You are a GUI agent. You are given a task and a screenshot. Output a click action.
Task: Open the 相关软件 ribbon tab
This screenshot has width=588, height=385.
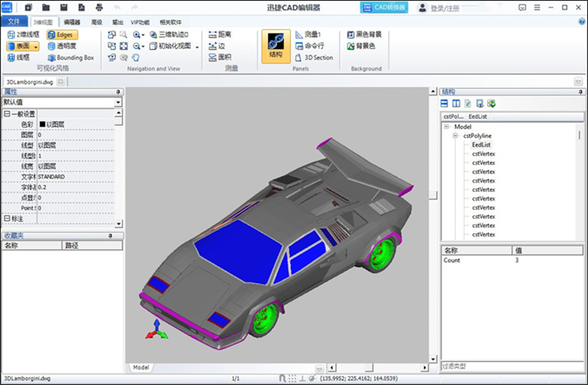pos(170,22)
